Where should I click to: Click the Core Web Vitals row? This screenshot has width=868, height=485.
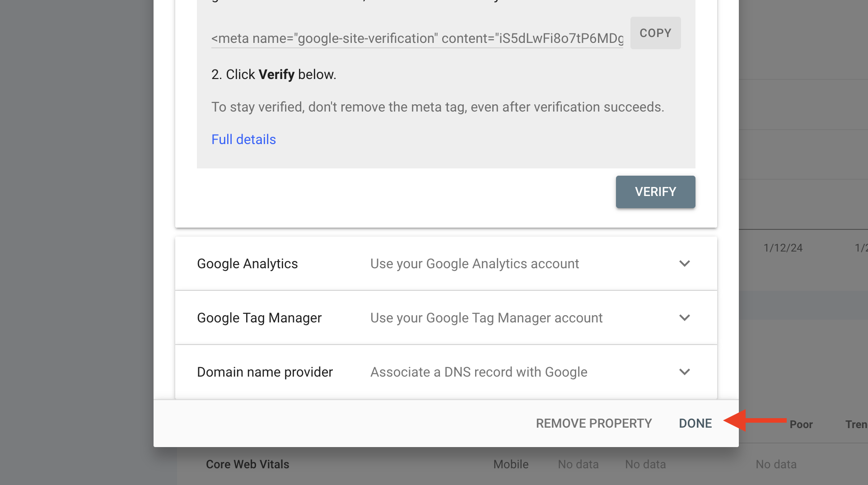pos(247,464)
